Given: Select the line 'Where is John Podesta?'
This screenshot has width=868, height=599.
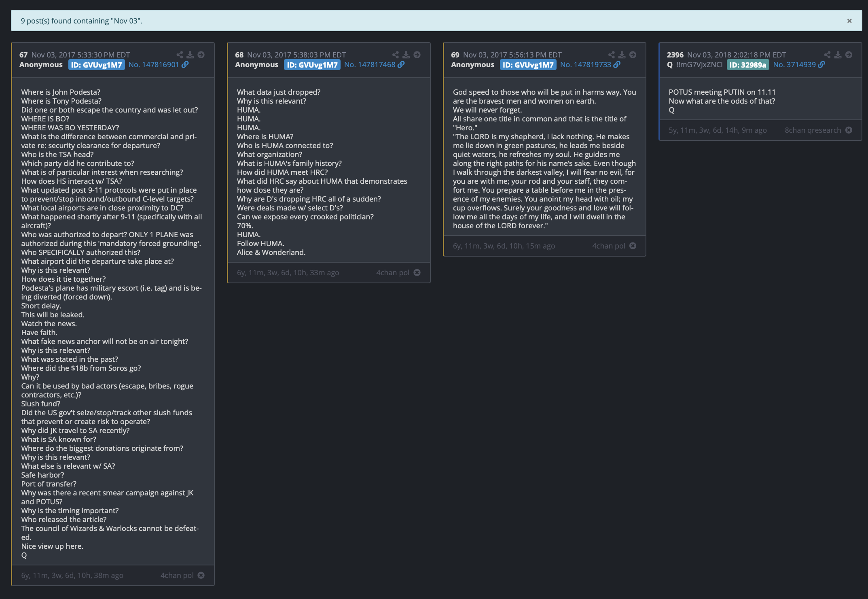Looking at the screenshot, I should 61,92.
